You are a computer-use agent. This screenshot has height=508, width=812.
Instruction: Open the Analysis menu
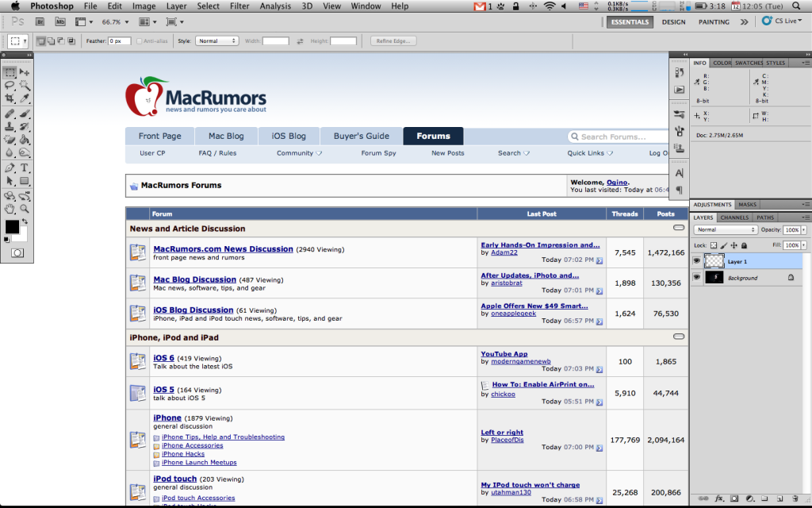click(275, 6)
